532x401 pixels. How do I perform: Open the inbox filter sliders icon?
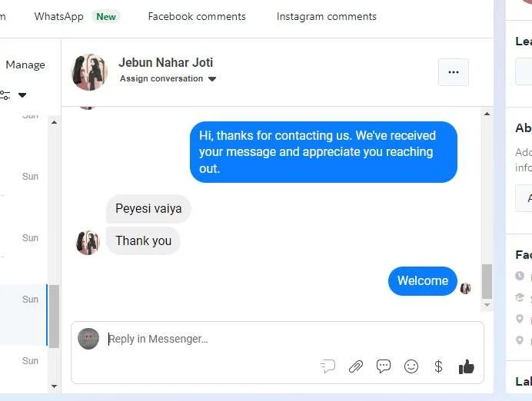tap(5, 95)
